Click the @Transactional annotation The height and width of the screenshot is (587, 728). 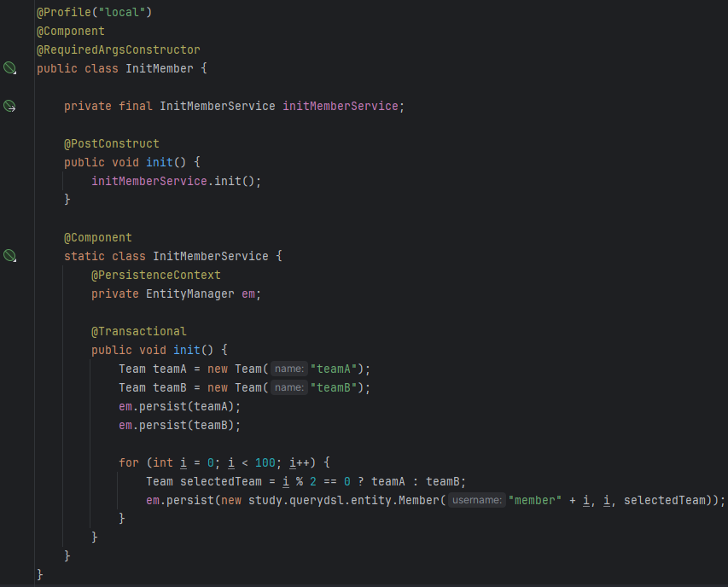coord(139,331)
